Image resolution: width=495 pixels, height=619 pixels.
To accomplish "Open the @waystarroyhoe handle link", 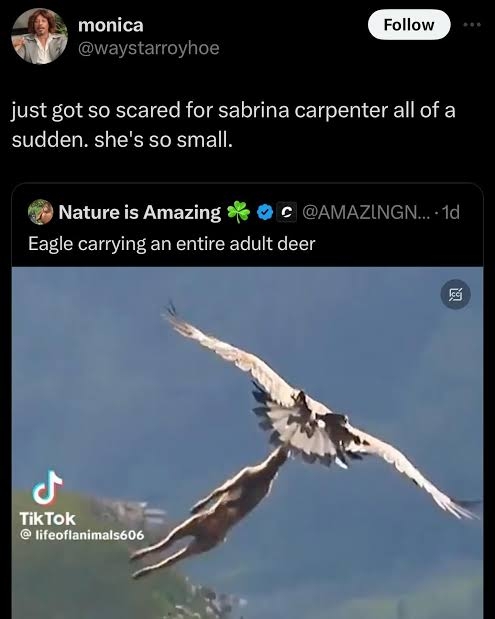I will [149, 48].
